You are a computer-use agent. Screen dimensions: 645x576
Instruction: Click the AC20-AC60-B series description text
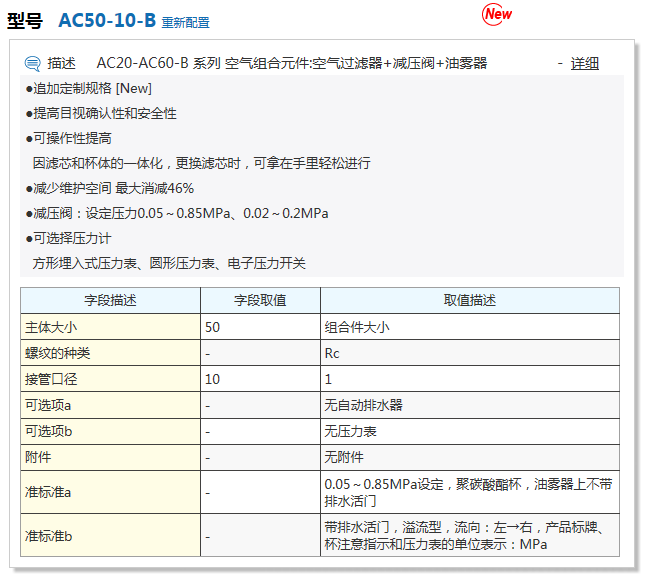(292, 63)
